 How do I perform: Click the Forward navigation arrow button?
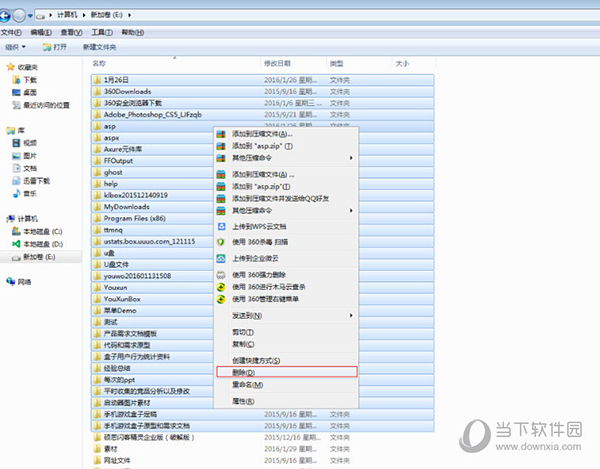point(19,15)
